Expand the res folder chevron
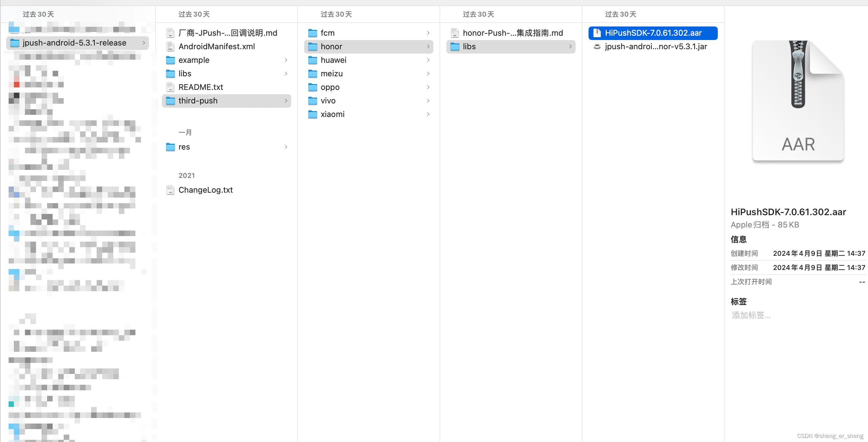868x442 pixels. 286,147
